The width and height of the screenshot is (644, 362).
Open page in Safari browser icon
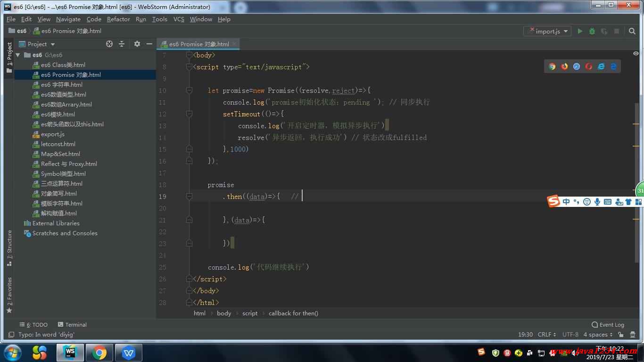(577, 66)
